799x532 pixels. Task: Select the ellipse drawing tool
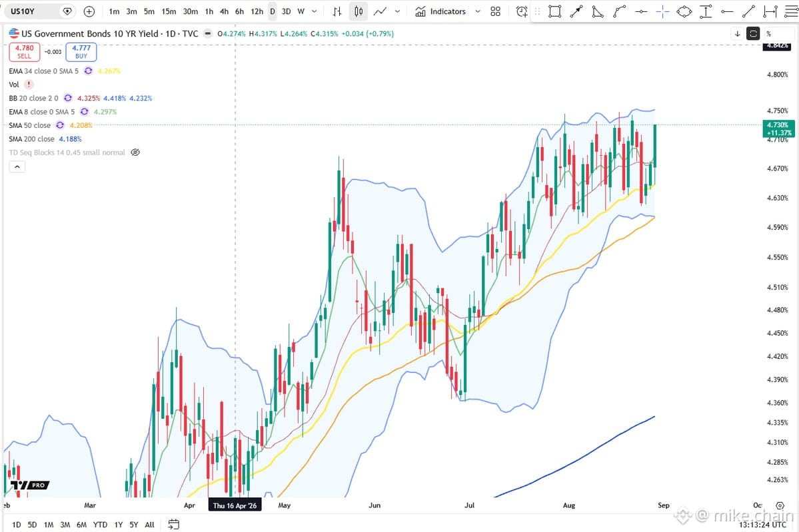click(684, 11)
